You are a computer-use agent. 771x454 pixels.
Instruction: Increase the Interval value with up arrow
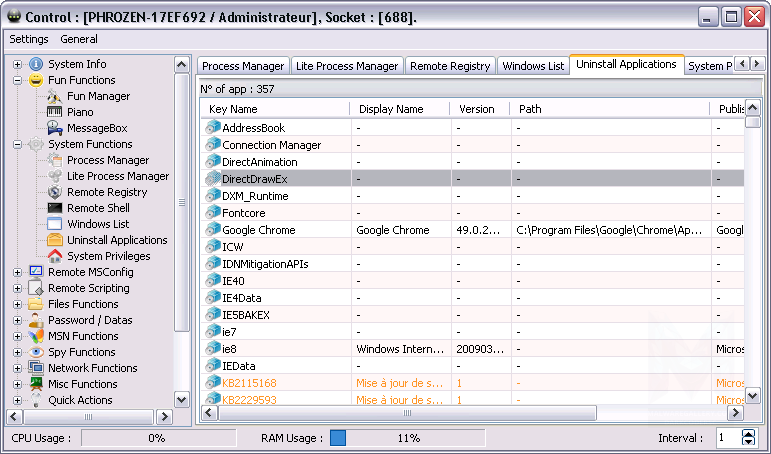[x=748, y=434]
